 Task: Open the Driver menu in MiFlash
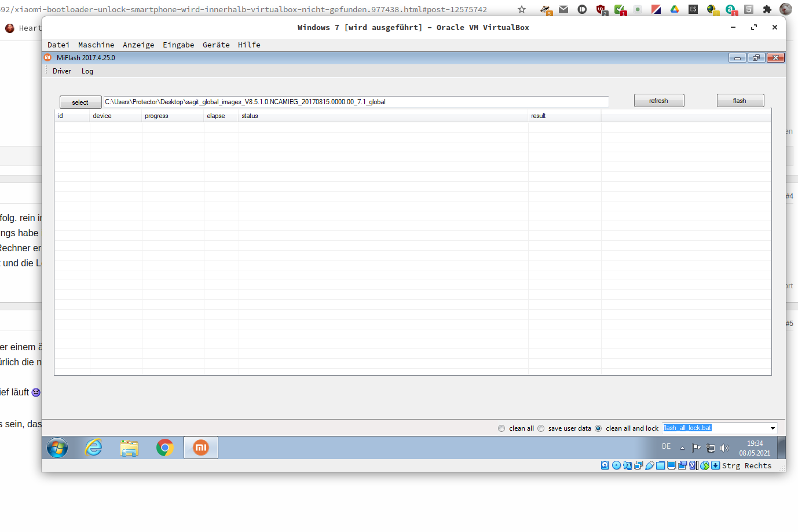(61, 71)
